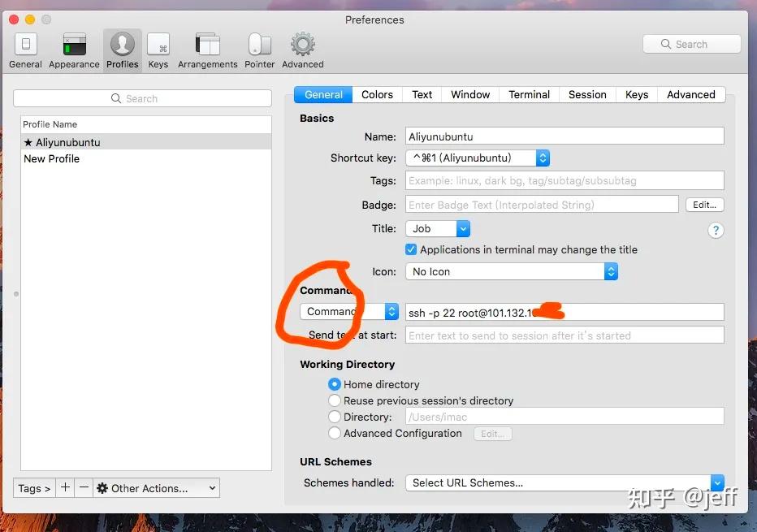Open the Terminal tab
The height and width of the screenshot is (532, 757).
529,94
